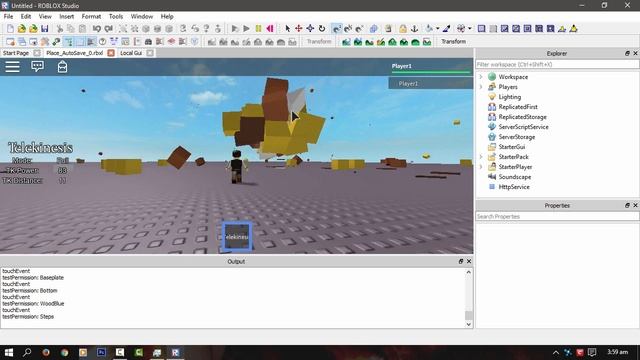Viewport: 640px width, 360px height.
Task: Toggle the in-game backpack icon
Action: click(62, 67)
